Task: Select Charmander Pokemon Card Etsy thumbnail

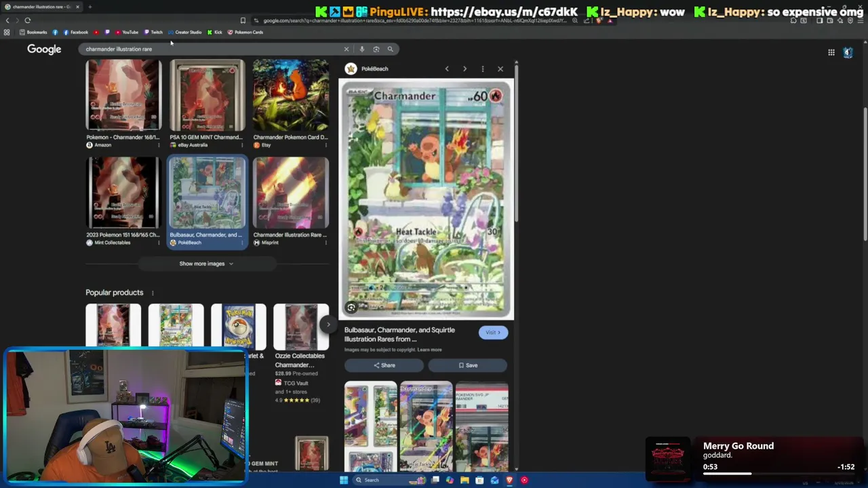Action: click(x=290, y=95)
